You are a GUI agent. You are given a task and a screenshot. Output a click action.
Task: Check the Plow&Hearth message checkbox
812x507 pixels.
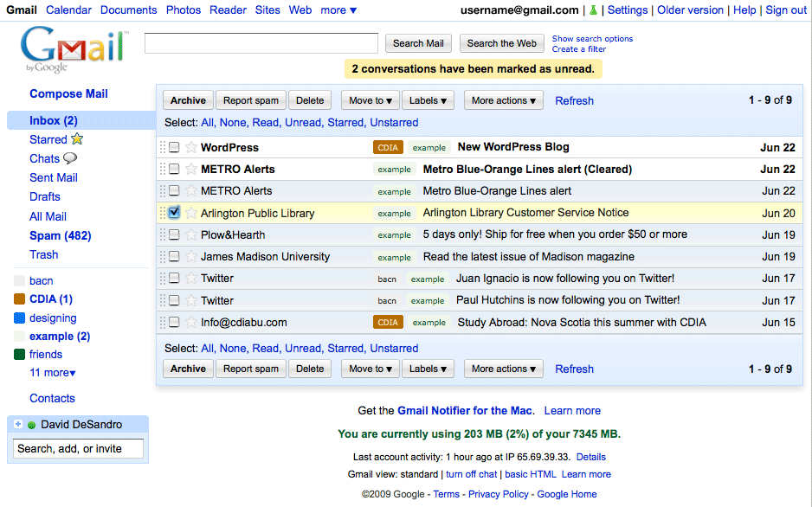[176, 234]
